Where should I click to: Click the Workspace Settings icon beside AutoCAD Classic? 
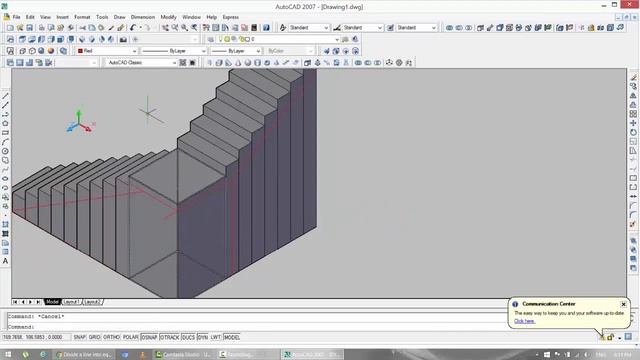coord(183,62)
